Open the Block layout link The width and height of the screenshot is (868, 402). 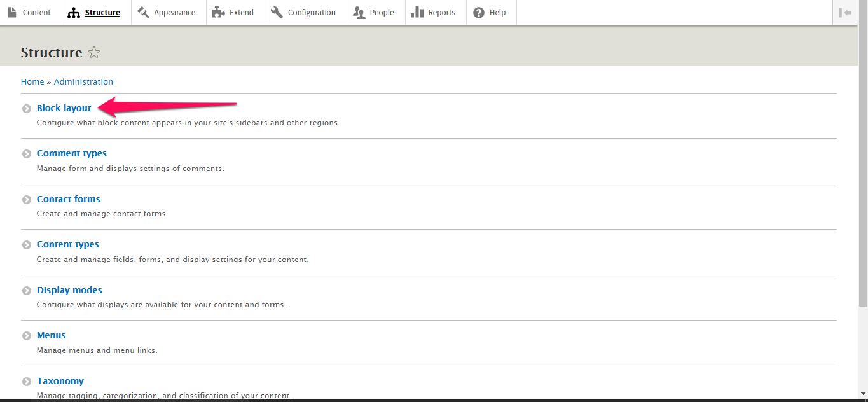[x=64, y=108]
